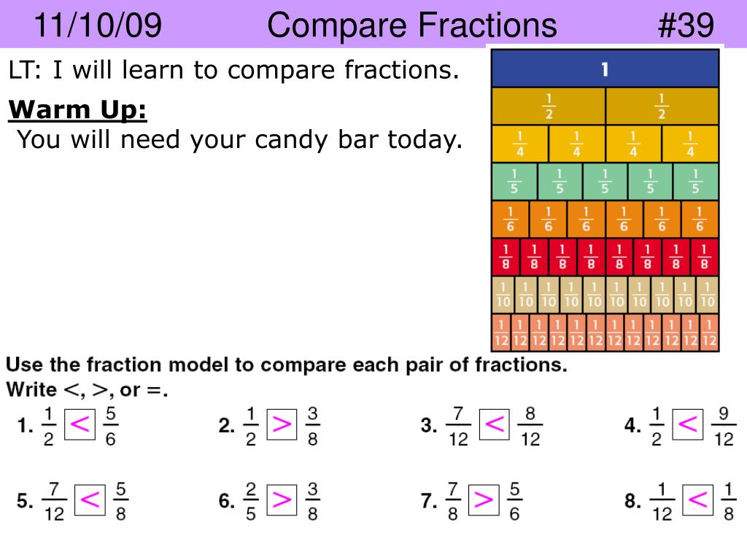Select the right 1/2 fraction bar

pyautogui.click(x=662, y=106)
